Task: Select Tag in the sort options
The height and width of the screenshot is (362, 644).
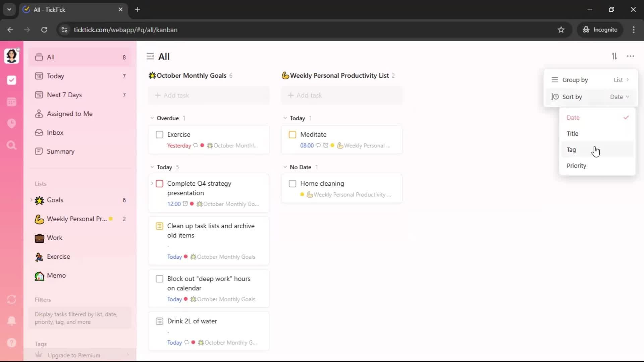Action: coord(571,150)
